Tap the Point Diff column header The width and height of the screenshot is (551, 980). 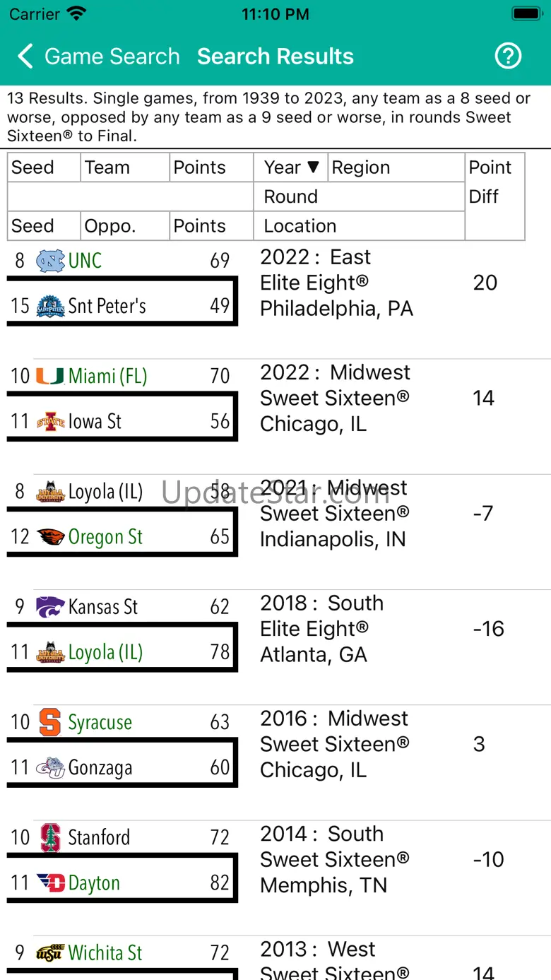coord(494,182)
